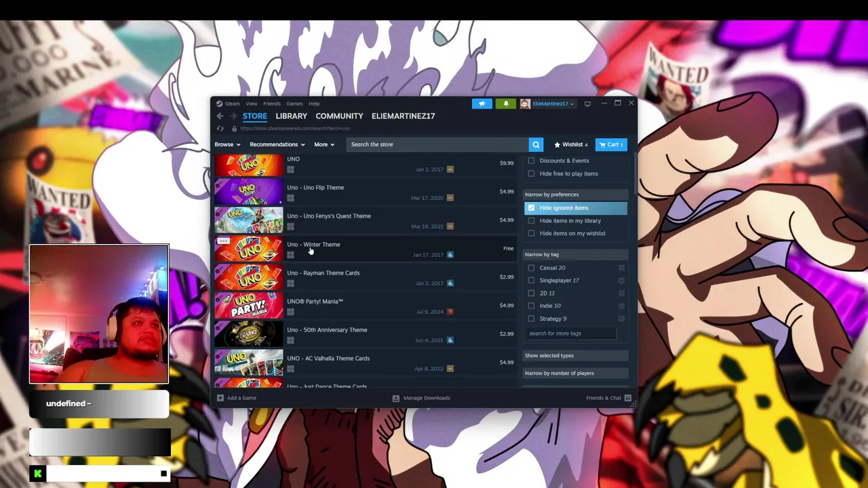Open the UNO® Party! Mania™ result

pyautogui.click(x=365, y=306)
